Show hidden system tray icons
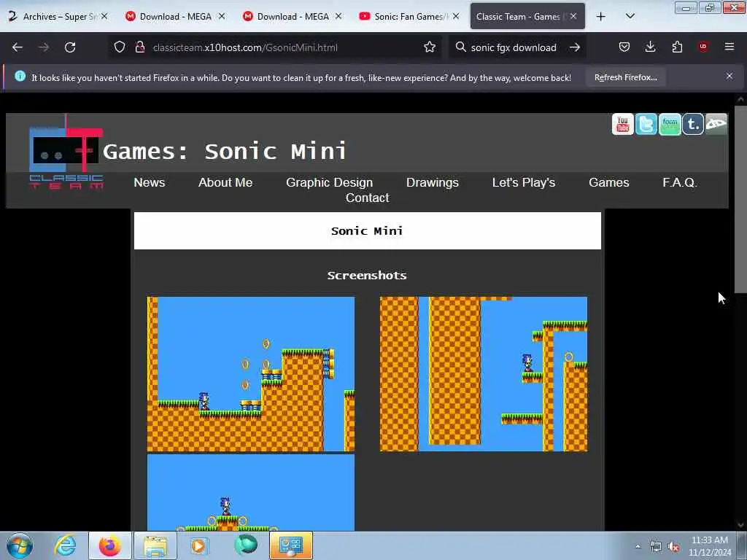The width and height of the screenshot is (747, 560). (x=638, y=546)
